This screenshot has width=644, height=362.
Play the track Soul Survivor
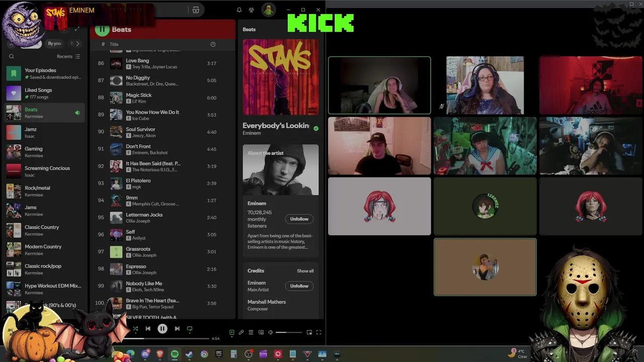(x=163, y=132)
